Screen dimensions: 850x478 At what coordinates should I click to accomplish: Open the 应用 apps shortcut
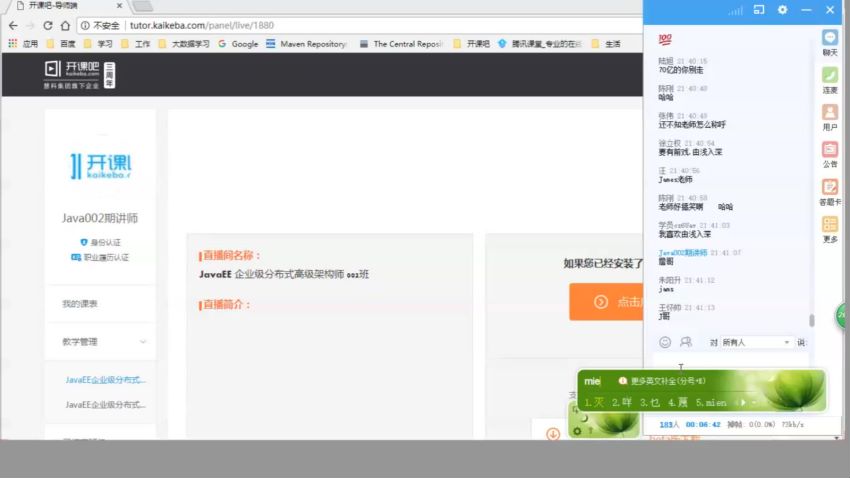[x=23, y=44]
